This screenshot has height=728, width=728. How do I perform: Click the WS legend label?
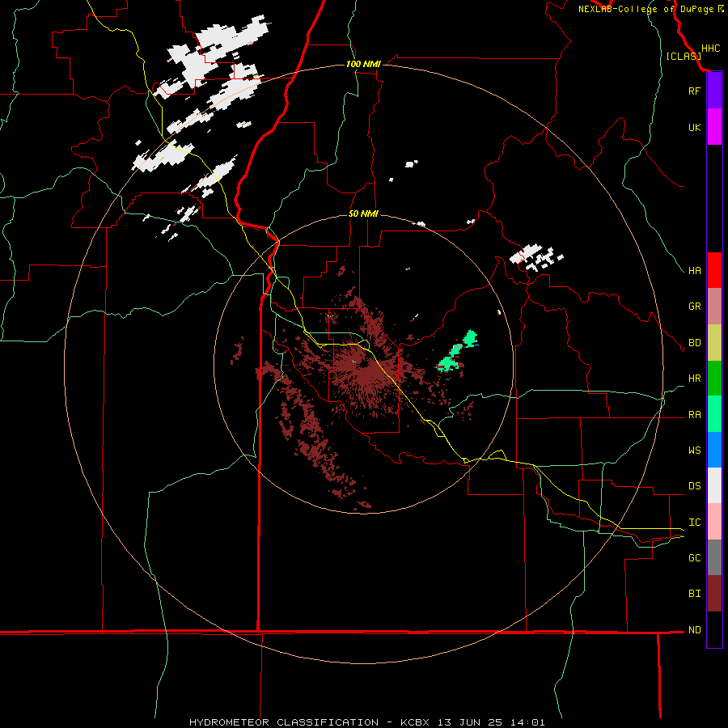pos(694,451)
